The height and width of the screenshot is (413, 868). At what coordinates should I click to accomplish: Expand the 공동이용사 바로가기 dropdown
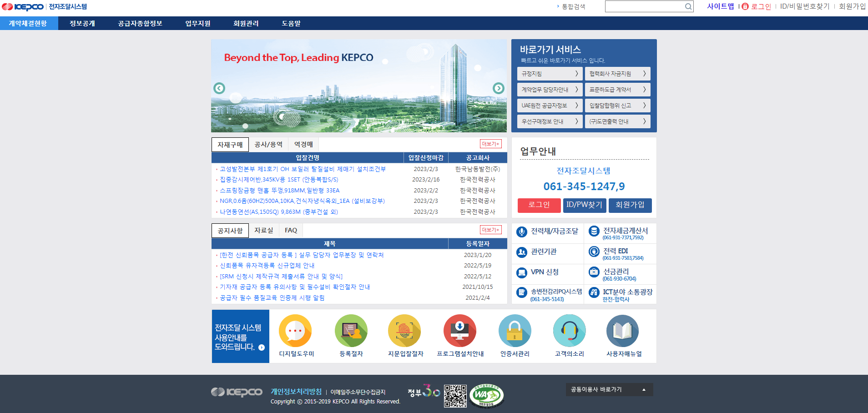pyautogui.click(x=609, y=390)
